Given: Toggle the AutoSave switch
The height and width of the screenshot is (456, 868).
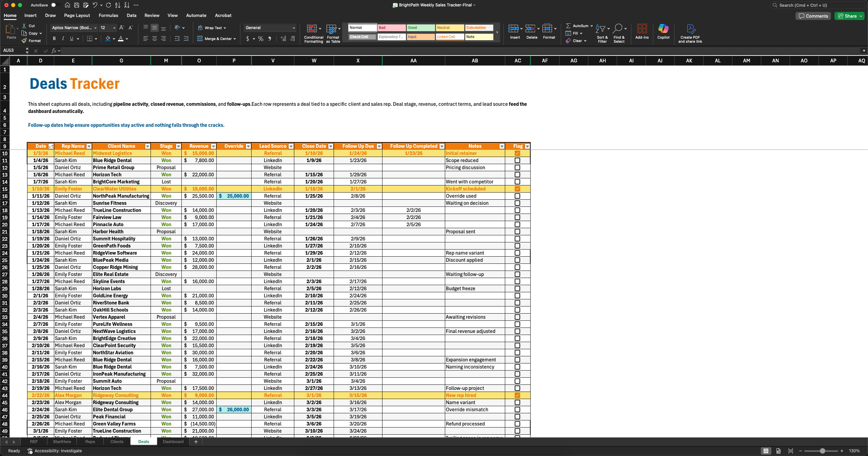Looking at the screenshot, I should 55,5.
